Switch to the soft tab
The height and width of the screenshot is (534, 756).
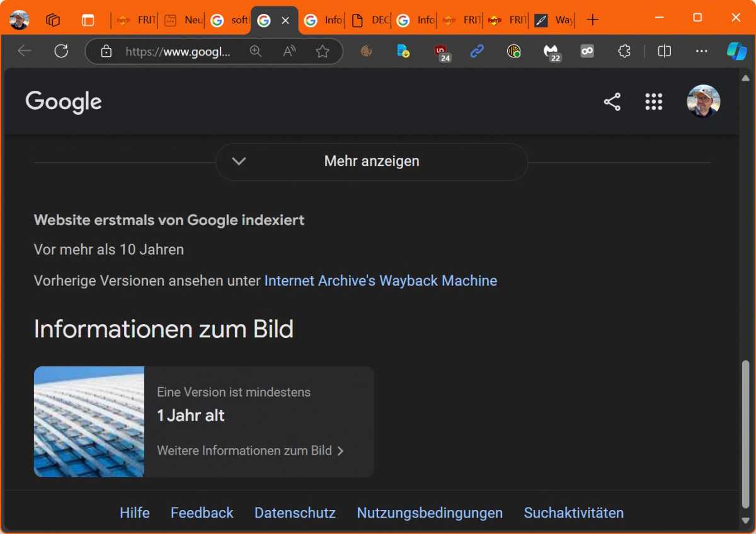click(229, 20)
